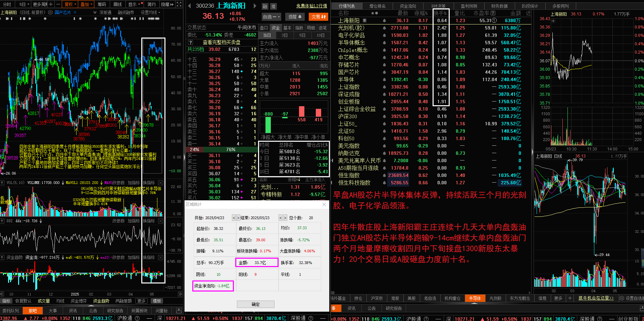Open 设置自选 settings
The height and width of the screenshot is (321, 644).
pos(632,298)
